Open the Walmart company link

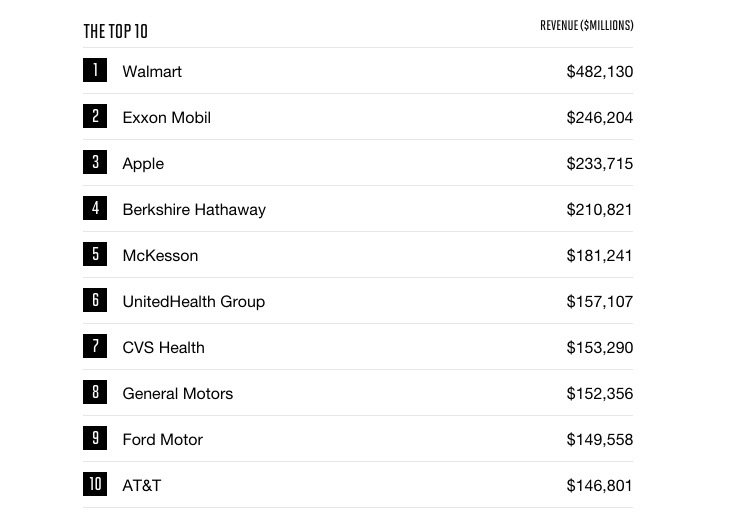pos(152,72)
